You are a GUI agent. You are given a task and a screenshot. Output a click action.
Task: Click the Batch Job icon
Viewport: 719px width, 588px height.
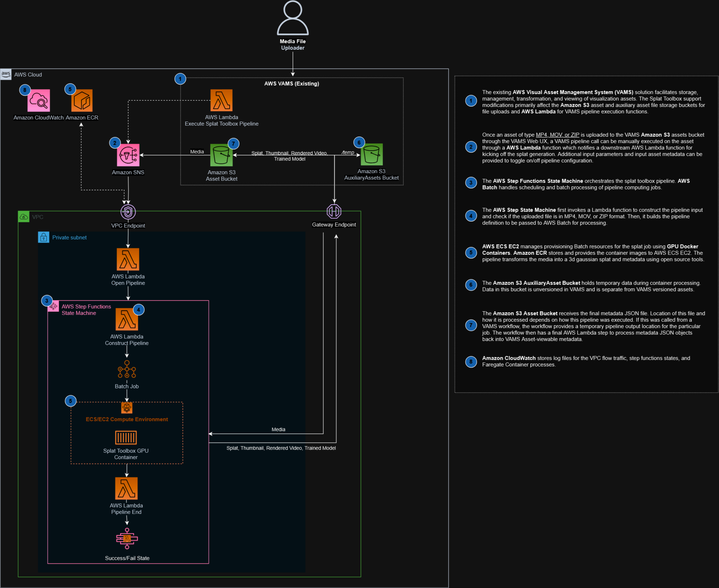point(127,369)
